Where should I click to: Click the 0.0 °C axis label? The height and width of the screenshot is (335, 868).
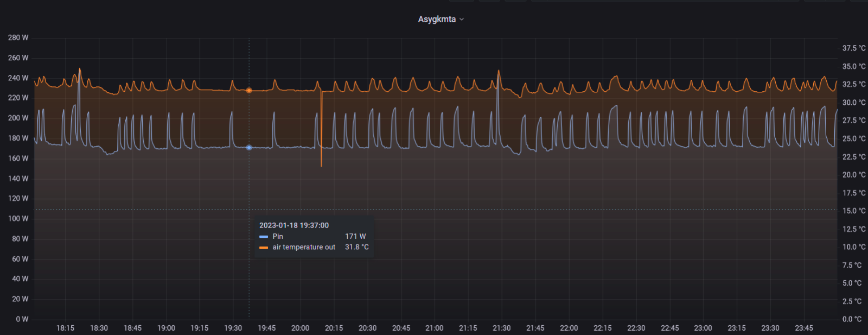tap(852, 319)
